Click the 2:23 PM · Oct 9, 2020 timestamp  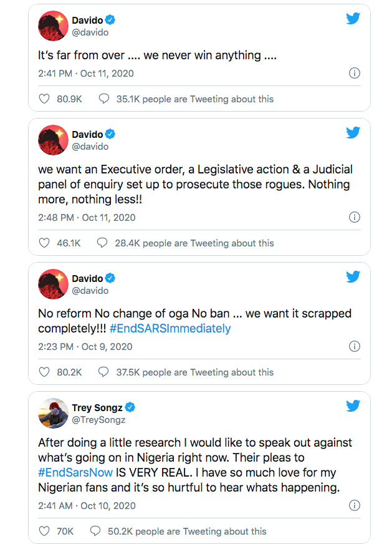pyautogui.click(x=85, y=347)
